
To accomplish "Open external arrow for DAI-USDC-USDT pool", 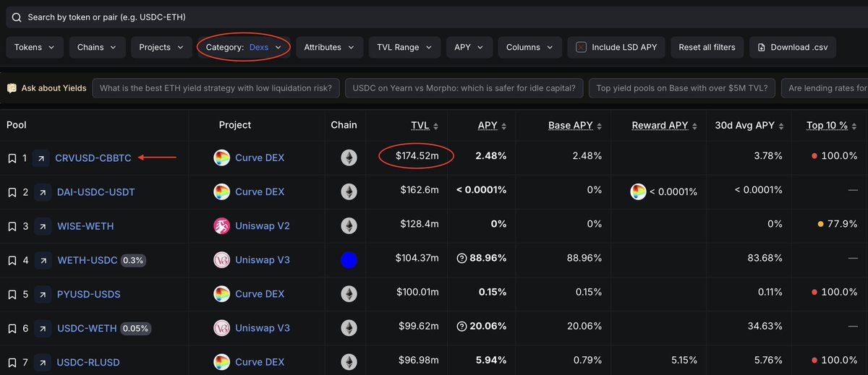I will point(42,192).
